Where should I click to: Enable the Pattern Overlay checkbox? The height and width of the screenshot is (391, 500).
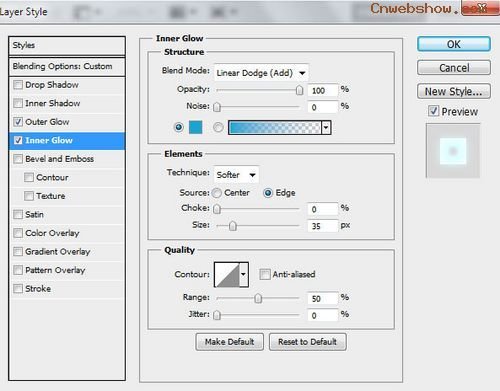pyautogui.click(x=18, y=270)
